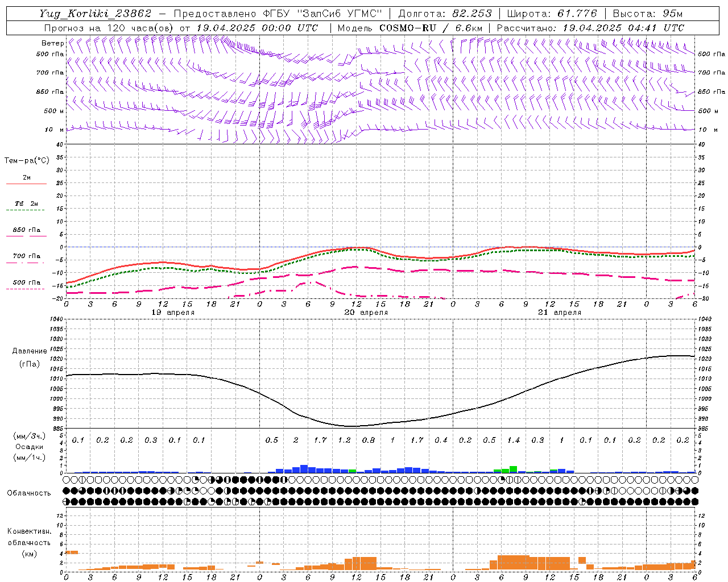The image size is (728, 582).
Task: Click the 20 апреля date label
Action: 366,313
